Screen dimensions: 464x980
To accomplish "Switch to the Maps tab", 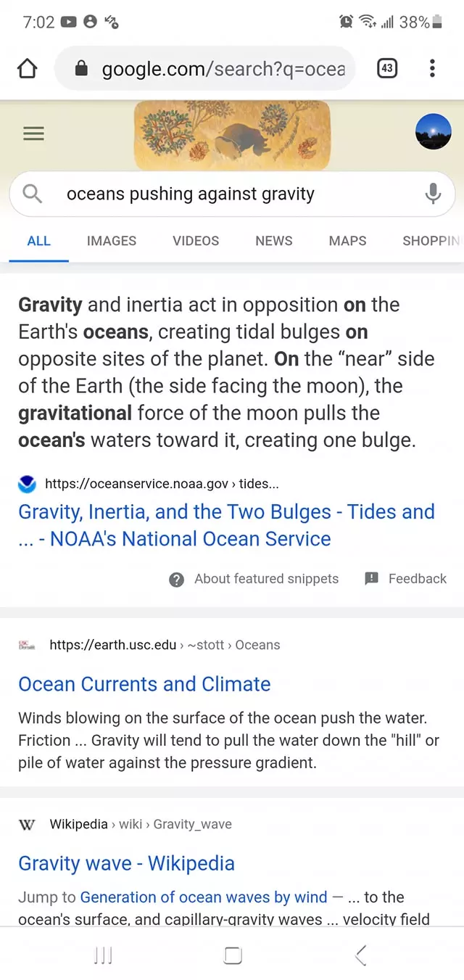I will (x=347, y=241).
